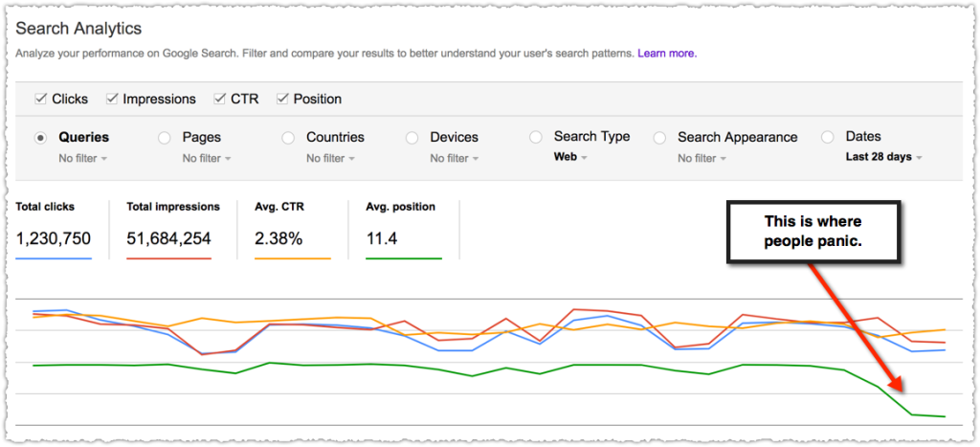Open the Queries No filter dropdown
This screenshot has width=980, height=447.
83,158
